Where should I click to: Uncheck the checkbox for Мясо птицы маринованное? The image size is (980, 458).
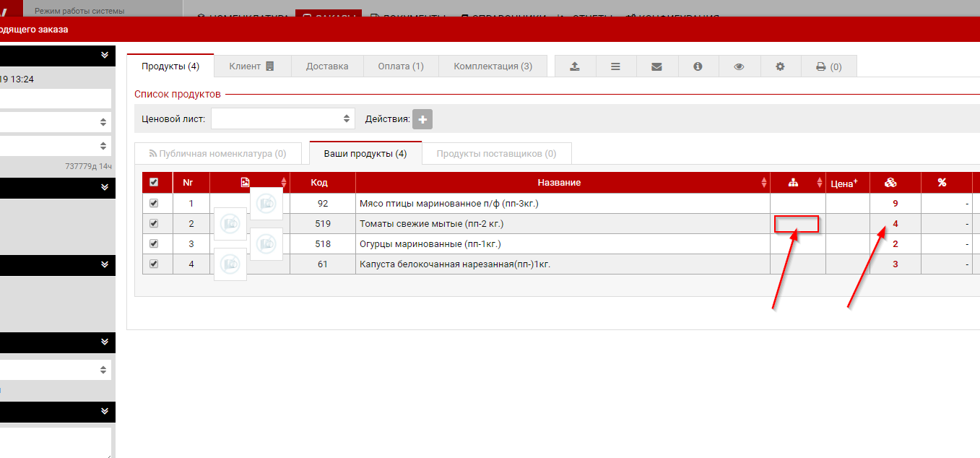[x=153, y=204]
